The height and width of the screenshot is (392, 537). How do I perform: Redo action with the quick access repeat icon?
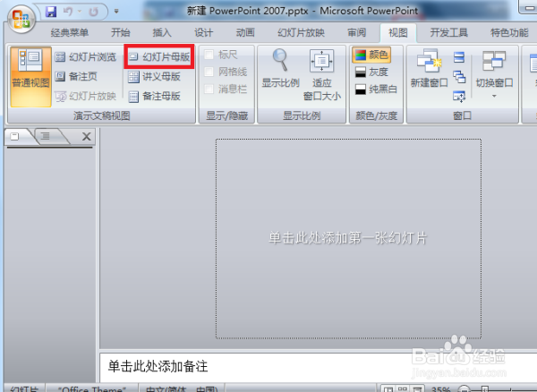[93, 12]
